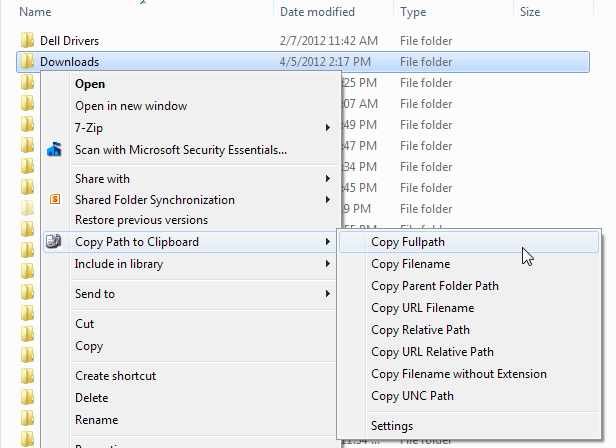Click Copy Filename in the submenu
This screenshot has height=448, width=616.
[x=411, y=264]
